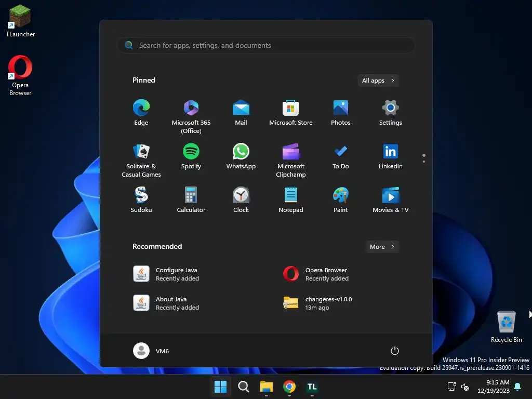Open Spotify from pinned apps

pos(191,156)
